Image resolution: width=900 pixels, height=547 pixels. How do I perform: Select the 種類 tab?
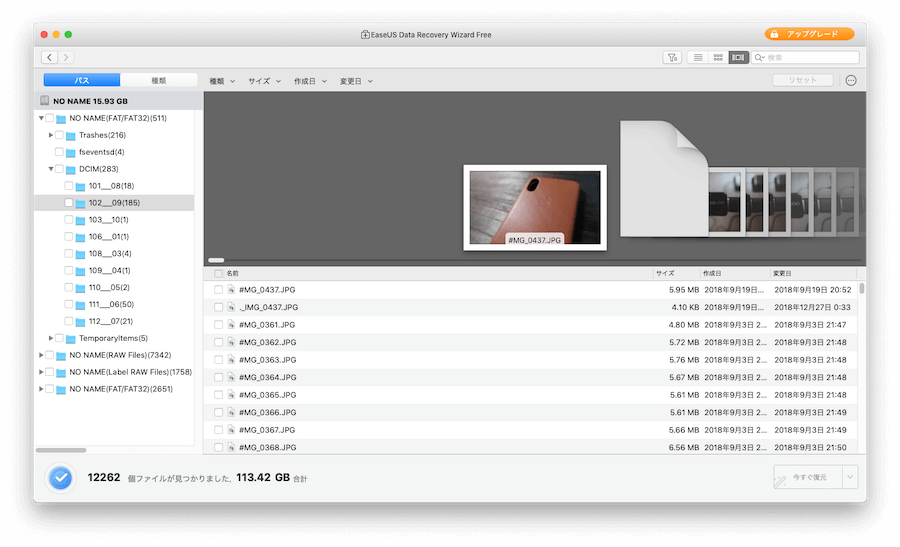158,80
